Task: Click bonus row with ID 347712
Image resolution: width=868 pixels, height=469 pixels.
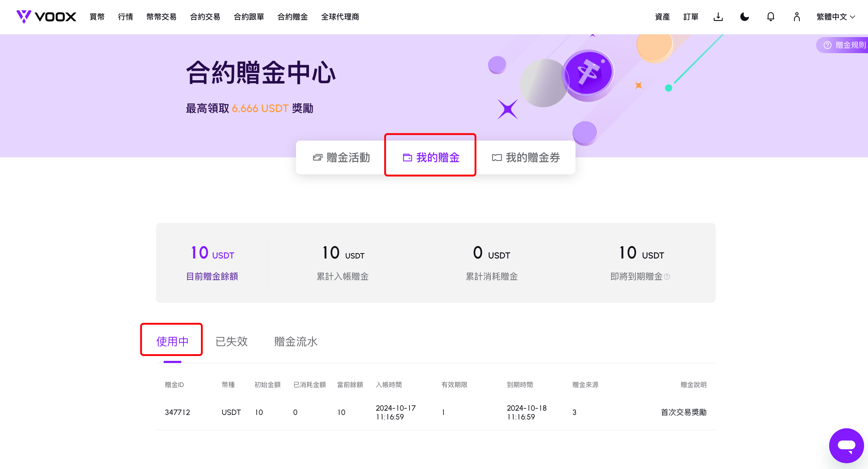Action: [x=435, y=412]
